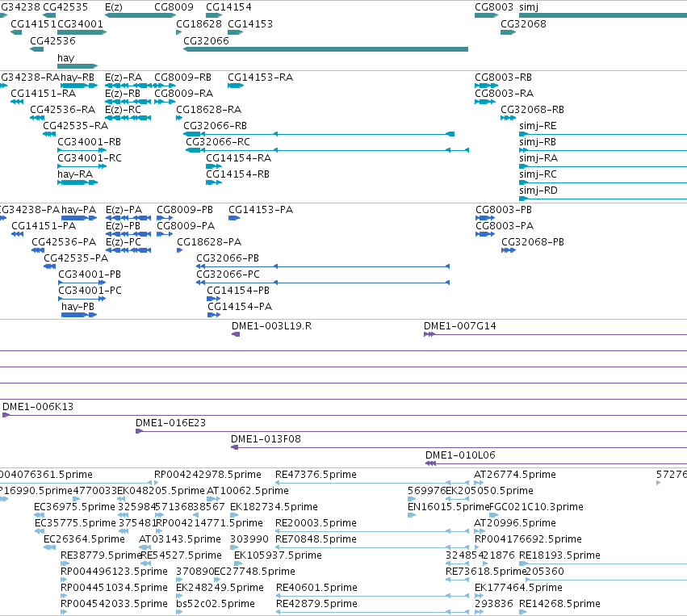Click the CG18628 gene label

point(199,24)
